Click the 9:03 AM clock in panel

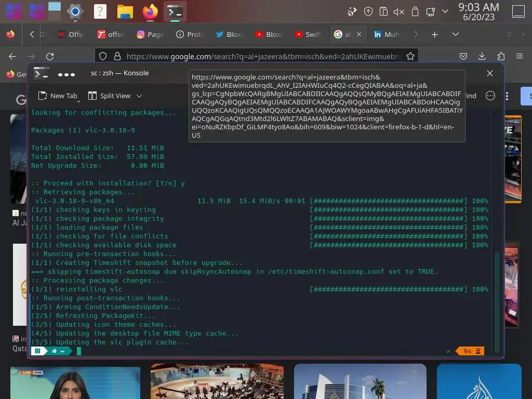click(x=478, y=11)
